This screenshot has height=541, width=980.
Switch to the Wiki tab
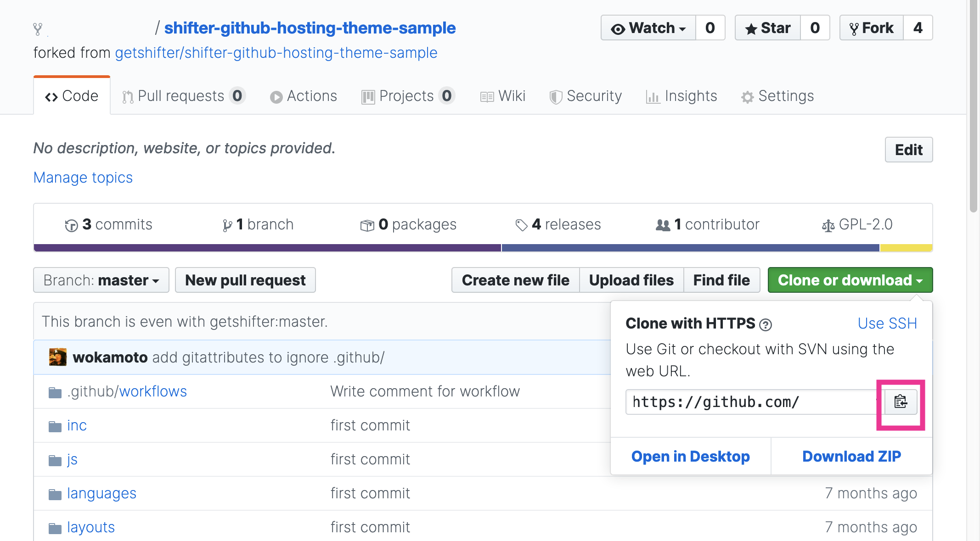pos(503,96)
